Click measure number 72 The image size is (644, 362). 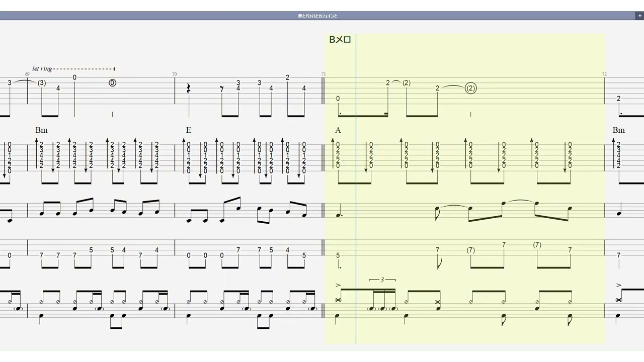click(604, 74)
